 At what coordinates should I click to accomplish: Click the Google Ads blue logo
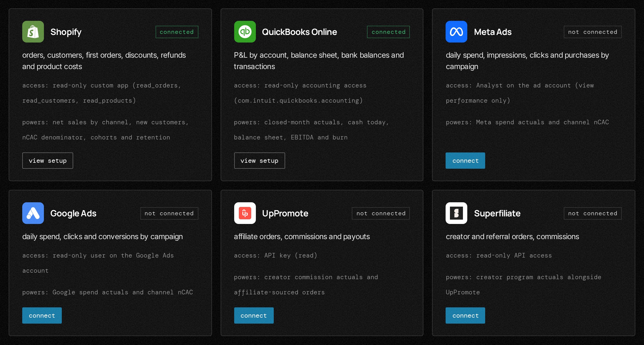[33, 213]
